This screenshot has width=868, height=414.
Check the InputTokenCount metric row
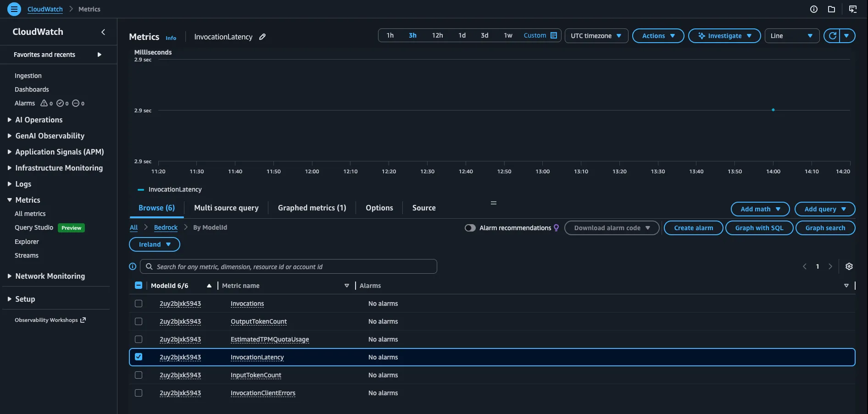coord(139,375)
